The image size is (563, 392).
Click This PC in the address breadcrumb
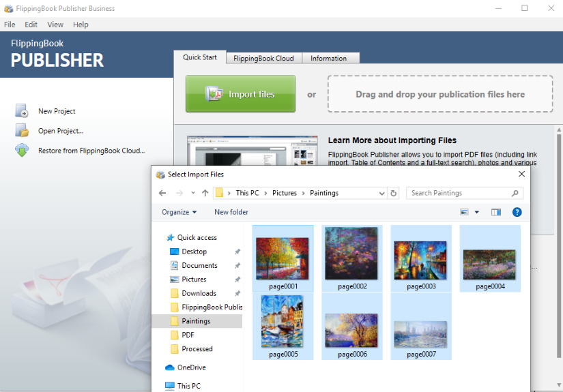tap(247, 193)
